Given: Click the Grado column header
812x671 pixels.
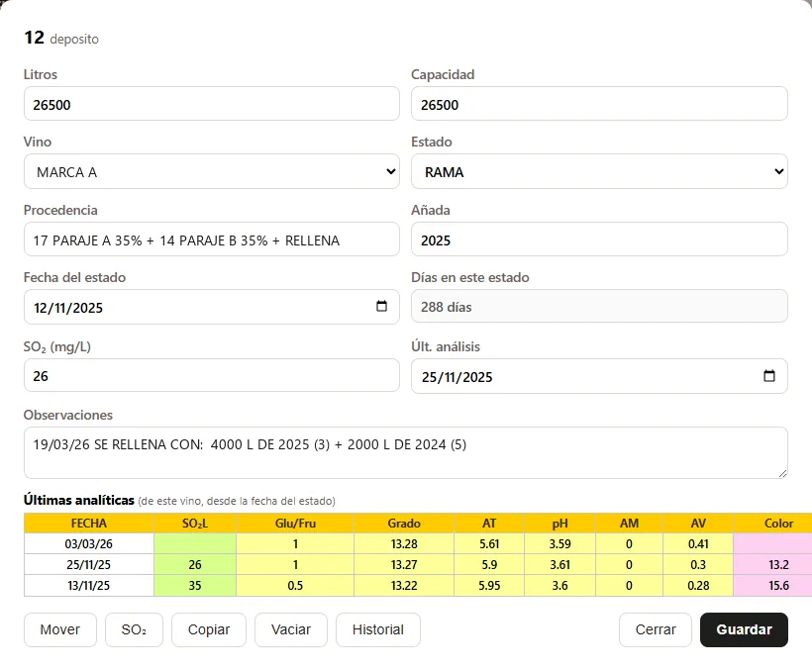Looking at the screenshot, I should coord(404,524).
